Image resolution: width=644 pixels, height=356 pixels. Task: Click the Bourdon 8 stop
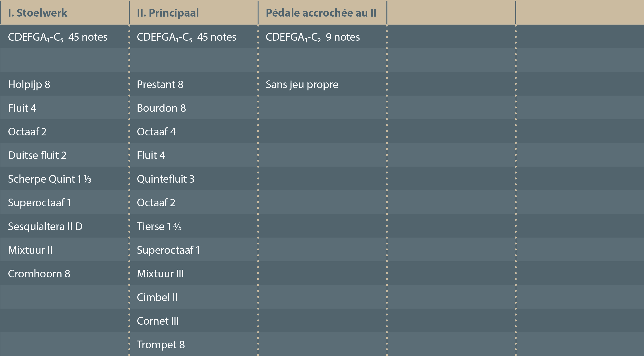(161, 108)
